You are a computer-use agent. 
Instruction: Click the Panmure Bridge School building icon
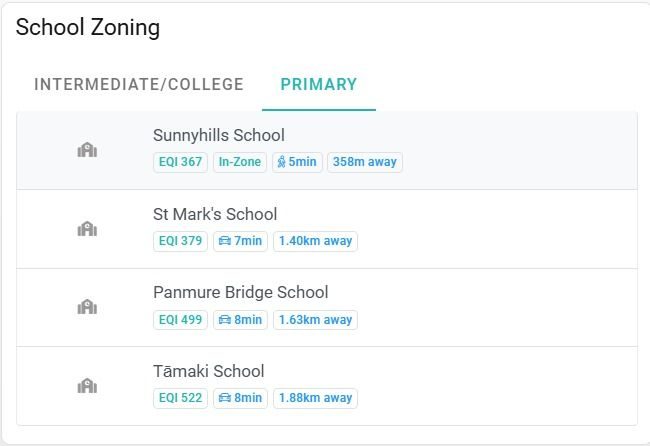click(x=87, y=307)
